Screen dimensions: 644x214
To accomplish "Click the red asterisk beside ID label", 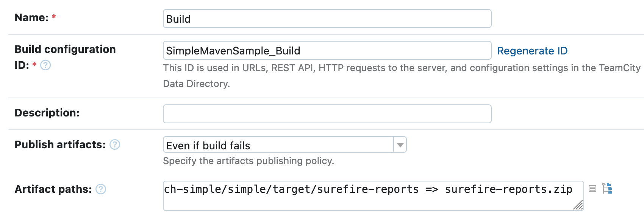I will click(34, 65).
